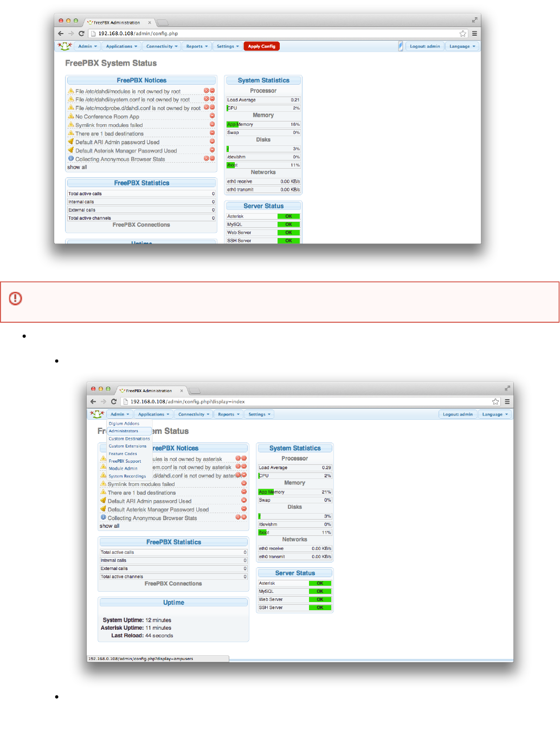Image resolution: width=560 pixels, height=755 pixels.
Task: Click 'Logout: admin' in the lower window
Action: pos(458,414)
